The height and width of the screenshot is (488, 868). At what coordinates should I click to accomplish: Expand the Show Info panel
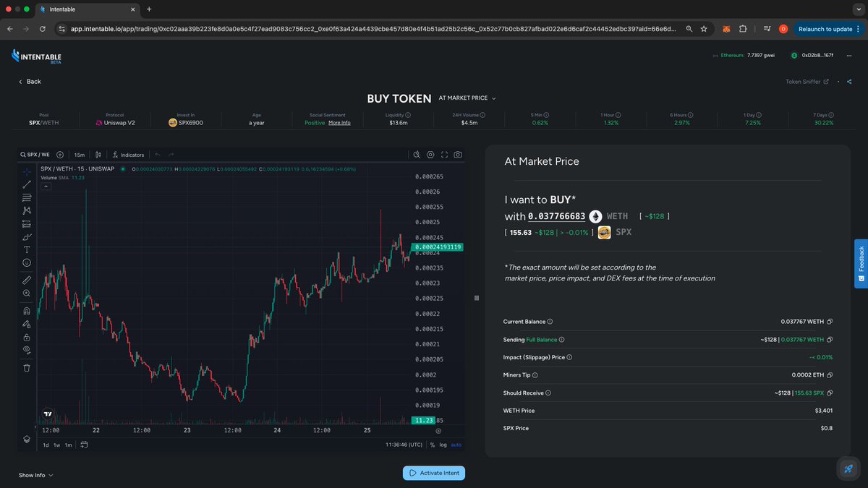point(34,475)
